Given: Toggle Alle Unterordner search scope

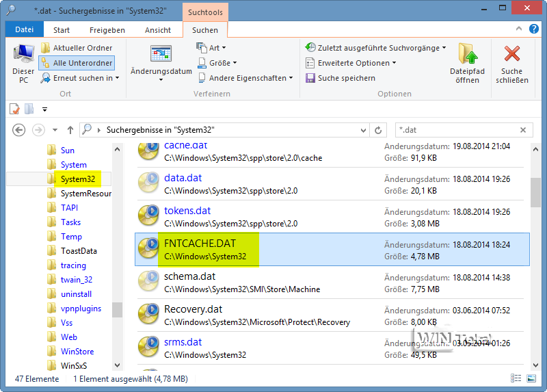Looking at the screenshot, I should (x=77, y=63).
